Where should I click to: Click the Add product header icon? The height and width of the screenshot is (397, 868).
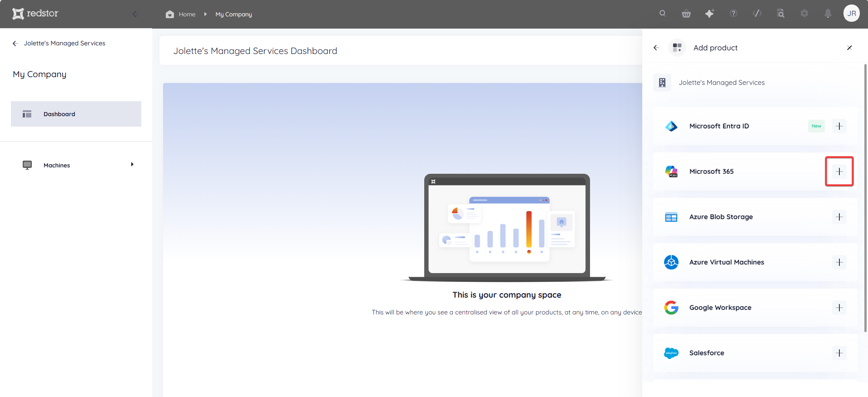coord(677,48)
